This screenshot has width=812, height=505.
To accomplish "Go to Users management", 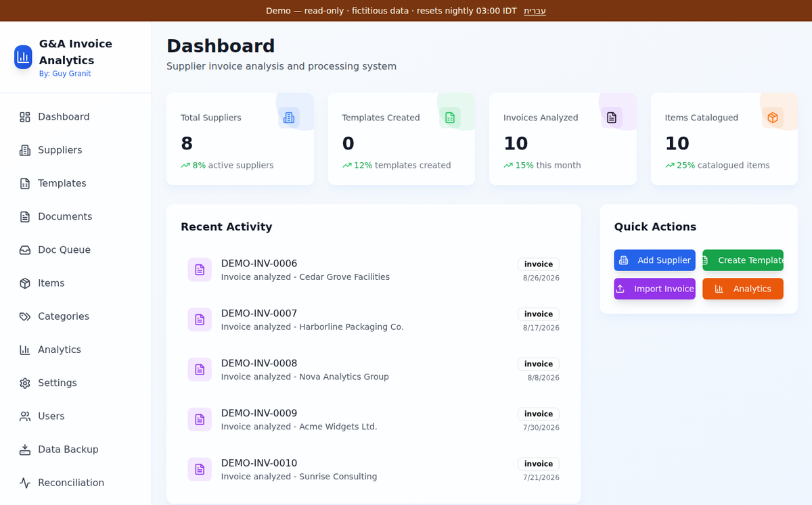I will (76, 416).
